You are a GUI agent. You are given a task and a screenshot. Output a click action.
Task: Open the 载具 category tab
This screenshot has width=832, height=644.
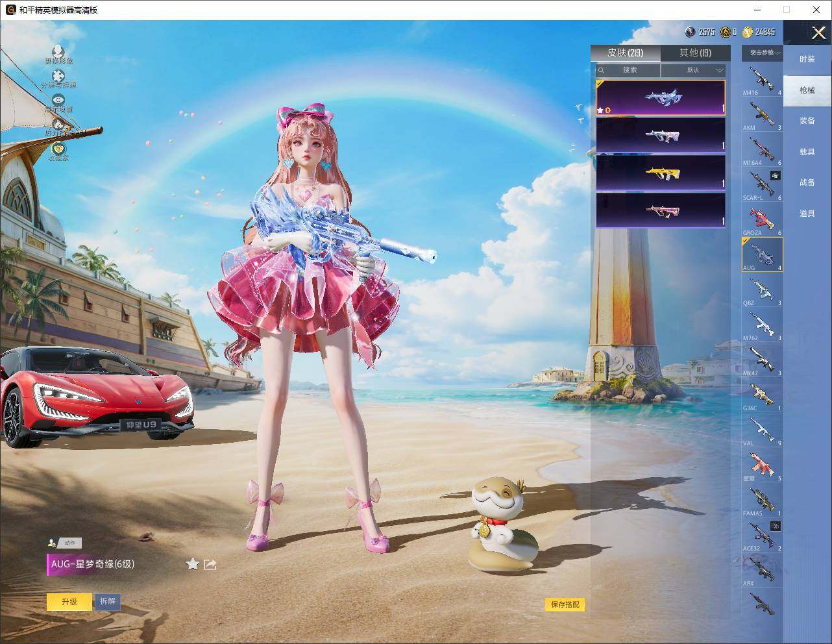[x=807, y=152]
